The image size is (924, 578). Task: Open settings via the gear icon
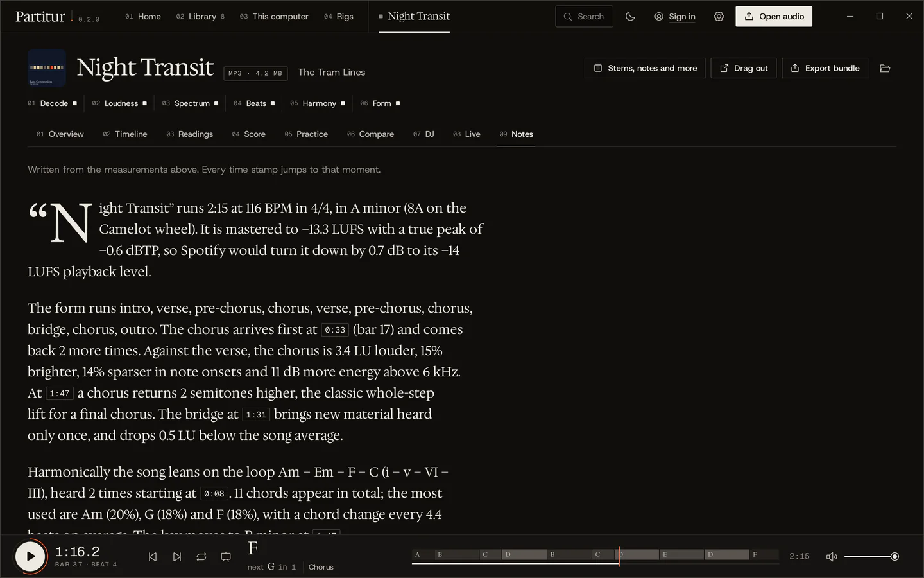[x=719, y=17]
